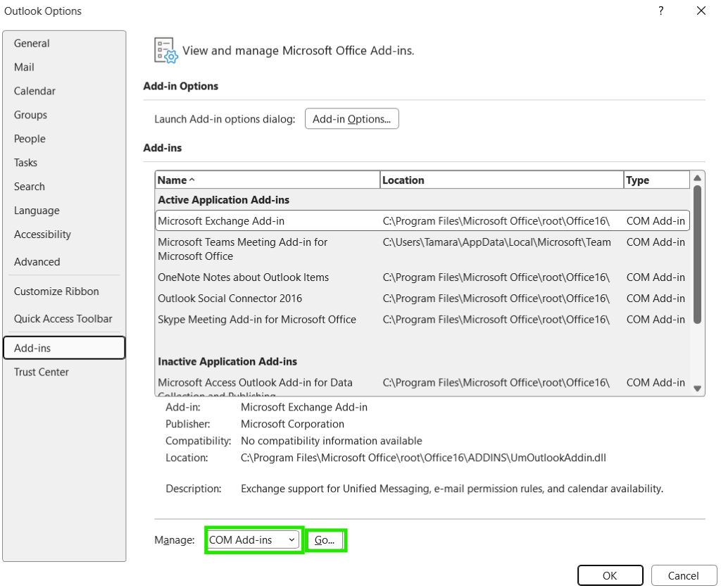Viewport: 721px width, 588px height.
Task: Click the Teams add-in location path
Action: pyautogui.click(x=496, y=242)
